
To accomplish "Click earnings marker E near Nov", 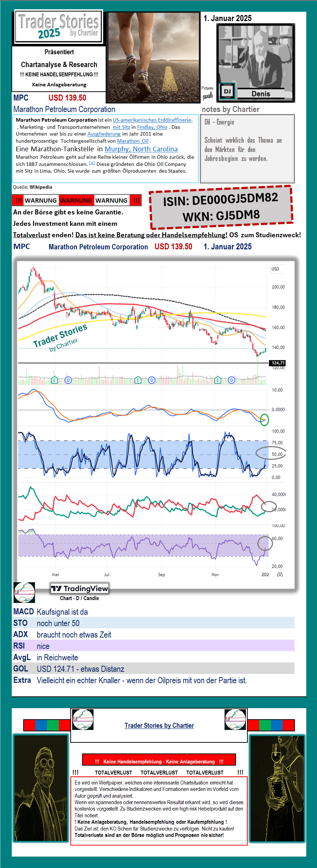I will click(217, 380).
